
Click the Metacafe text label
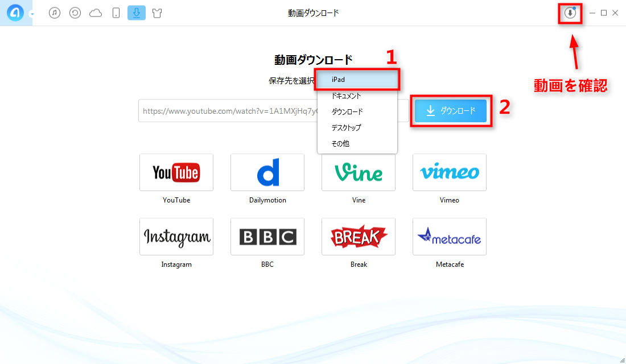pyautogui.click(x=450, y=264)
